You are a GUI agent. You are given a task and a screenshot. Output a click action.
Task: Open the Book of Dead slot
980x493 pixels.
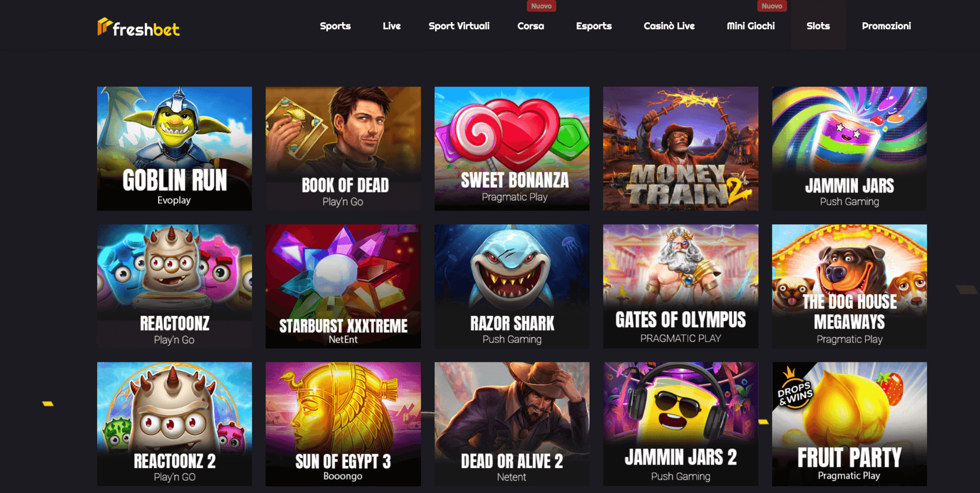[x=343, y=148]
